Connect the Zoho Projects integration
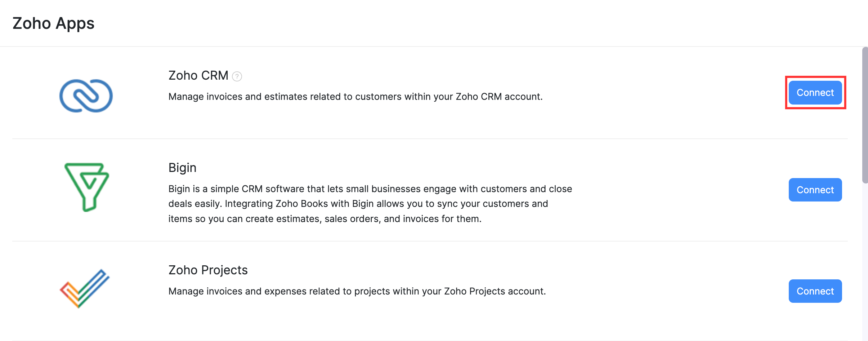Image resolution: width=868 pixels, height=341 pixels. [815, 291]
